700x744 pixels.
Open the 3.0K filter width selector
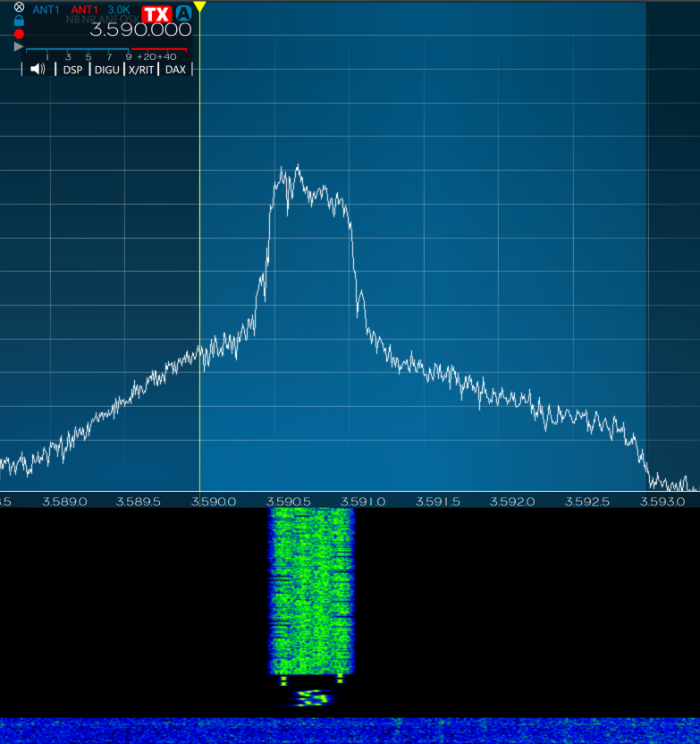click(119, 10)
